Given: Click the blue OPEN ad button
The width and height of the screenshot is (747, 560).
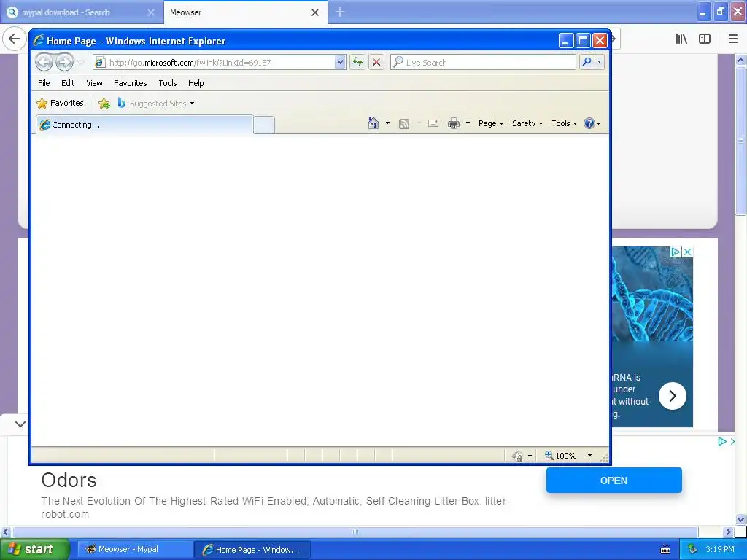Looking at the screenshot, I should pos(614,481).
